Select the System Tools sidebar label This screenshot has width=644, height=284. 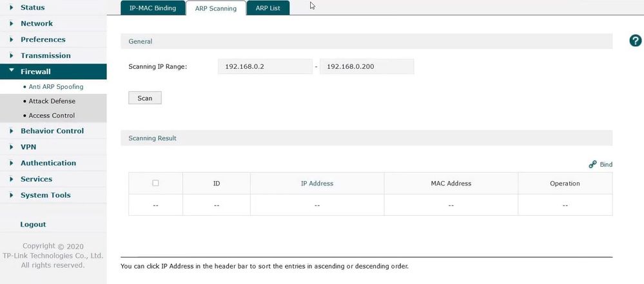[46, 195]
